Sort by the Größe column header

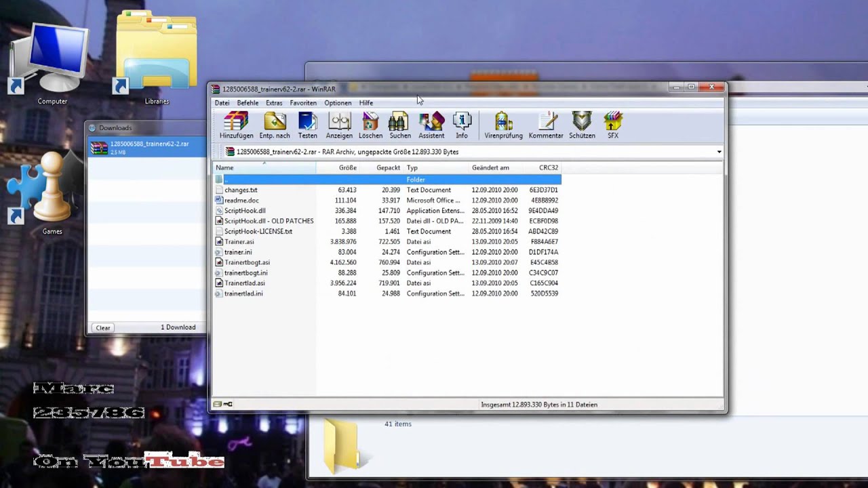click(338, 167)
